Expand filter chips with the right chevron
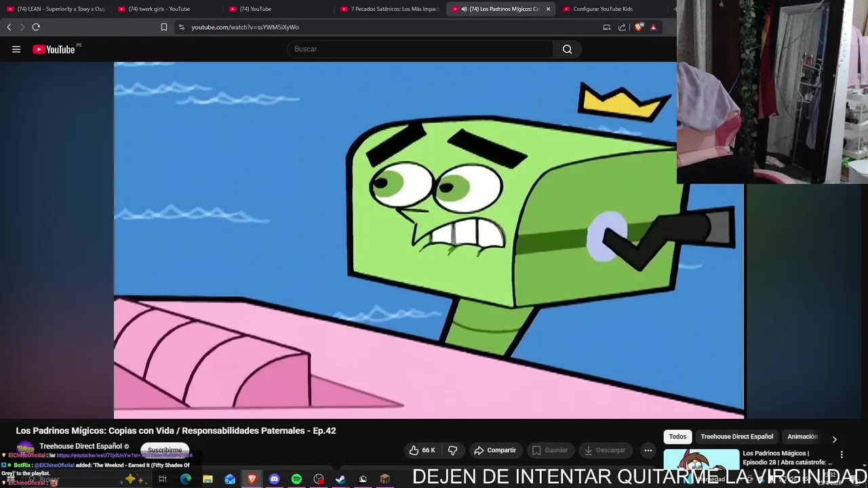The image size is (868, 488). click(x=834, y=439)
